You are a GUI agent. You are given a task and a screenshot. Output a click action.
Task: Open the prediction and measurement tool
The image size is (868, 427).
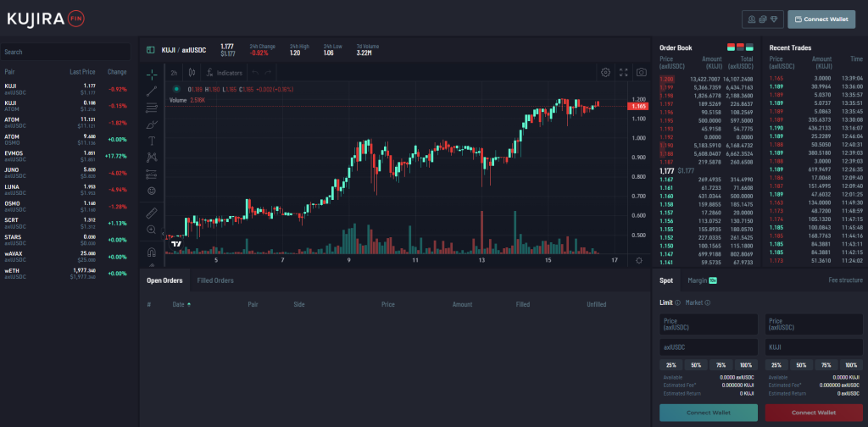[x=151, y=175]
